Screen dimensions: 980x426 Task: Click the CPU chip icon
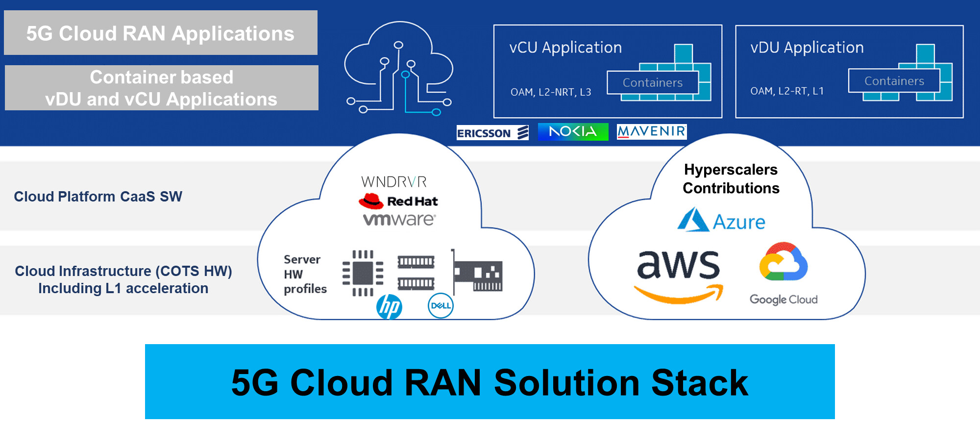tap(363, 273)
